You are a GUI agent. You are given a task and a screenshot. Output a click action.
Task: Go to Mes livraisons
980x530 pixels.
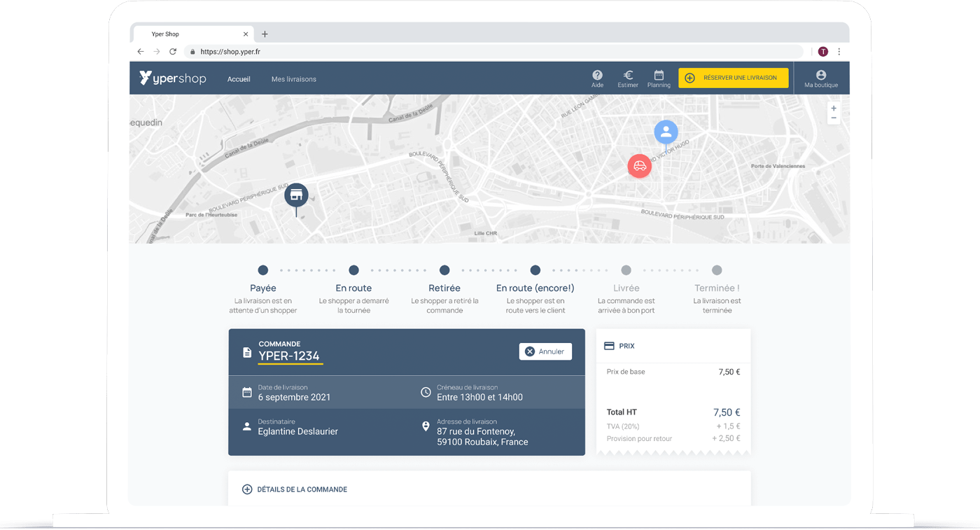(x=294, y=79)
